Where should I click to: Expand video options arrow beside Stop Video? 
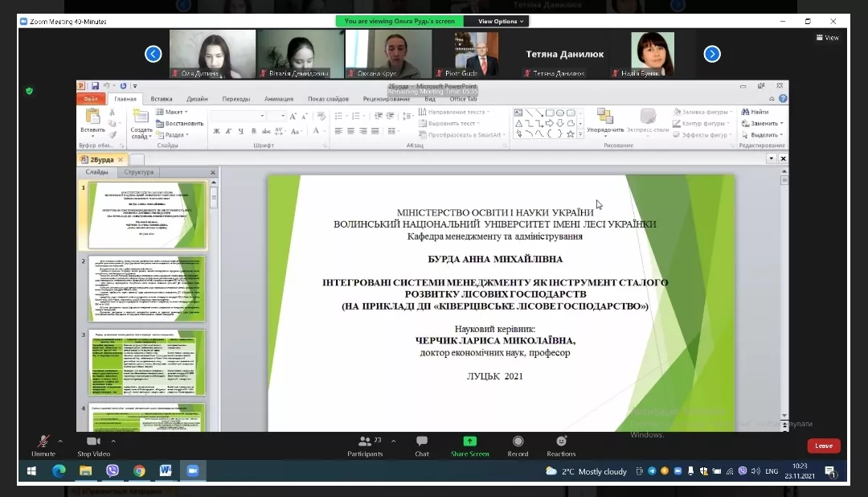coord(113,440)
